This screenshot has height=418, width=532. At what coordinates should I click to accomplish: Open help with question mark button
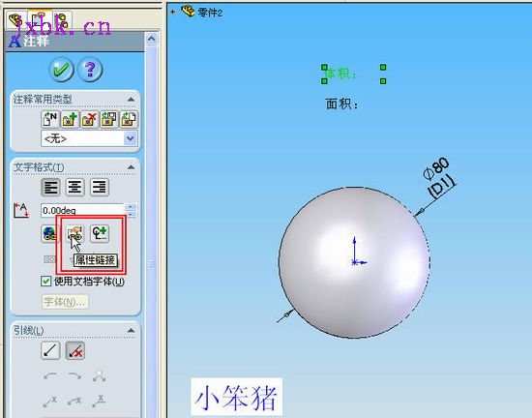90,70
